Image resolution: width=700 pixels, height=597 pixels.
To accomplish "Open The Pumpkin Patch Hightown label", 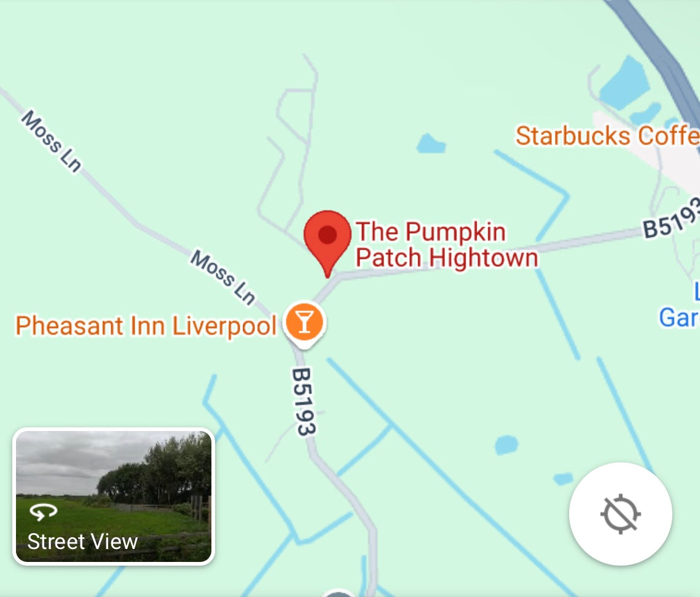I will (447, 245).
